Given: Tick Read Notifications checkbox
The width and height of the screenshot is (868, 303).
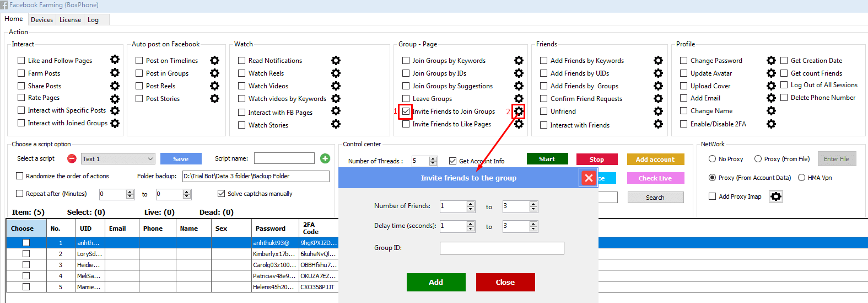Looking at the screenshot, I should (x=241, y=61).
